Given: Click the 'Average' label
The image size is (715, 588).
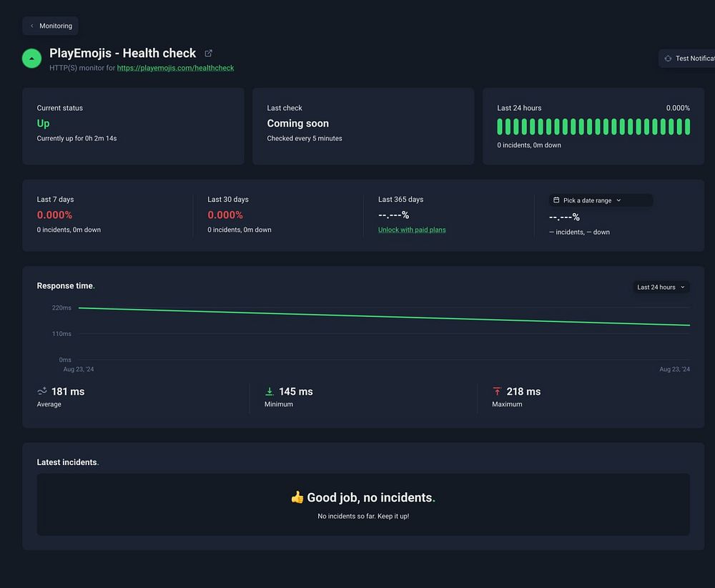Looking at the screenshot, I should pyautogui.click(x=49, y=404).
